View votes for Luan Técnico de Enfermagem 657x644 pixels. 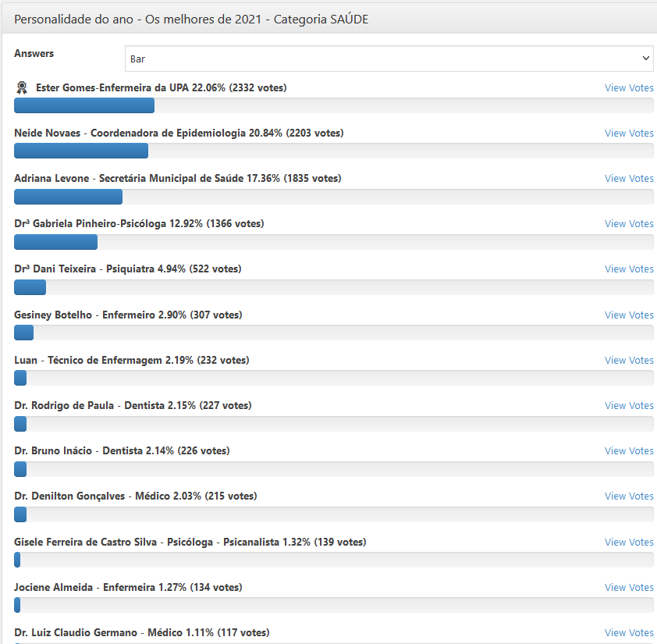click(x=628, y=360)
